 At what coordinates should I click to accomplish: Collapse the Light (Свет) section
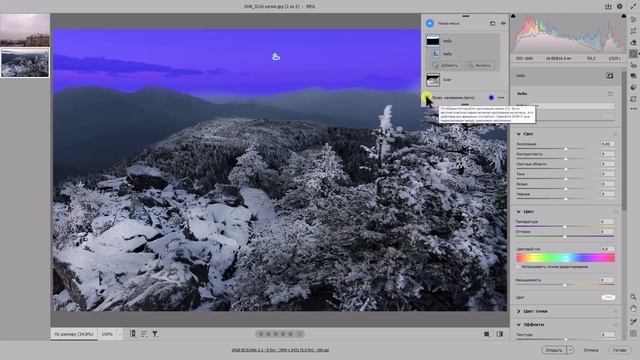[x=519, y=134]
